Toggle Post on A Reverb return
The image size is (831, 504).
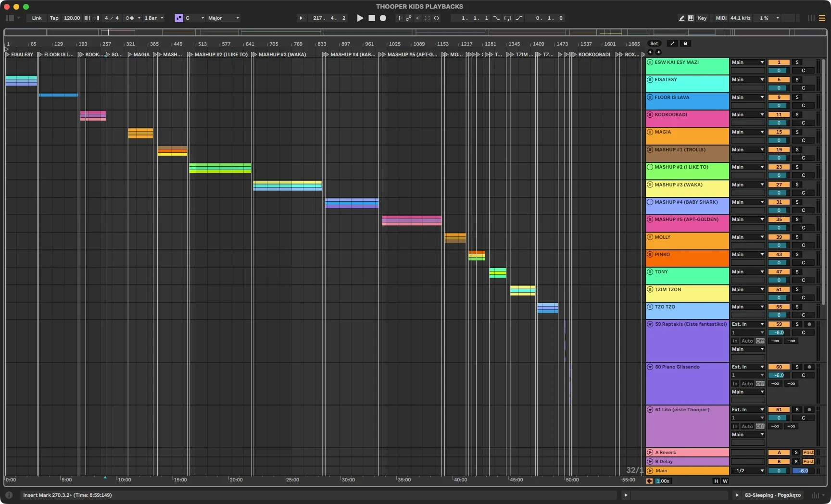pyautogui.click(x=808, y=453)
